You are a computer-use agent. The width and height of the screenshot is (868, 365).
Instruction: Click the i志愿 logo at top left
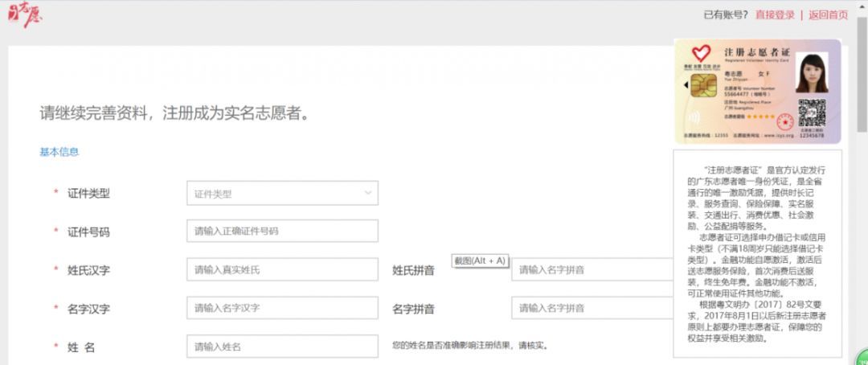click(26, 14)
